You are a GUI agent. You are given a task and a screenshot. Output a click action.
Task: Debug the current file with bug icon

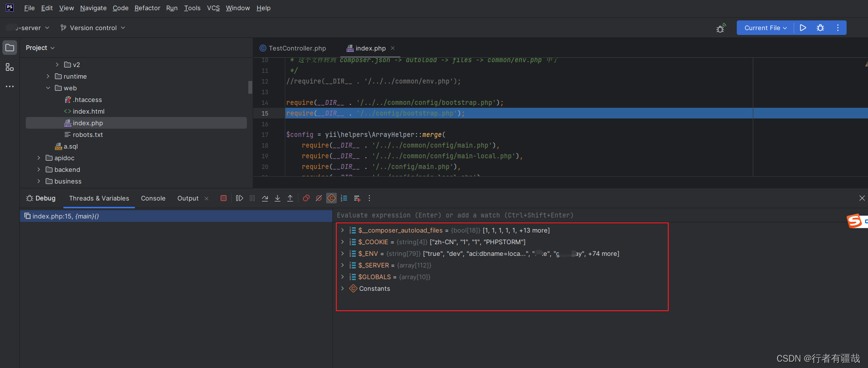point(820,28)
